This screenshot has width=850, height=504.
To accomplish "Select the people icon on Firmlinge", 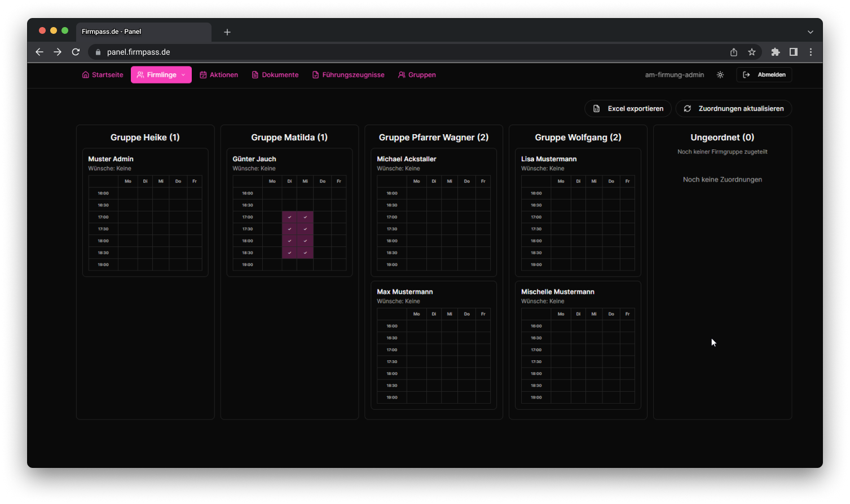I will (x=139, y=74).
